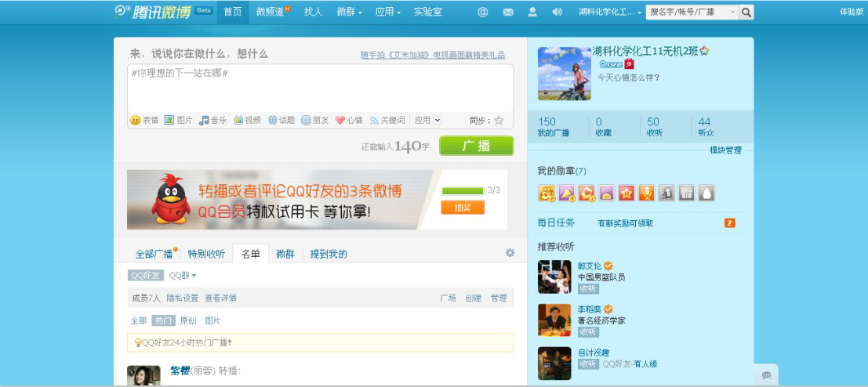Open 找人 in the top navigation
The width and height of the screenshot is (868, 387).
313,12
